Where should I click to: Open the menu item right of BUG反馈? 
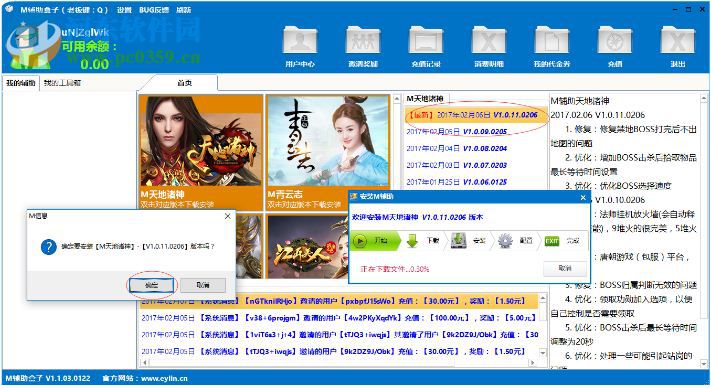click(184, 10)
